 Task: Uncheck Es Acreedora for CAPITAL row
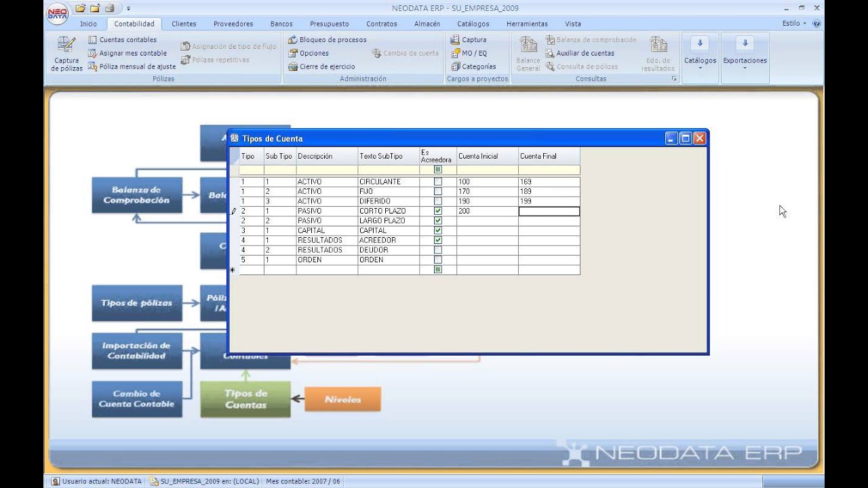(x=438, y=230)
